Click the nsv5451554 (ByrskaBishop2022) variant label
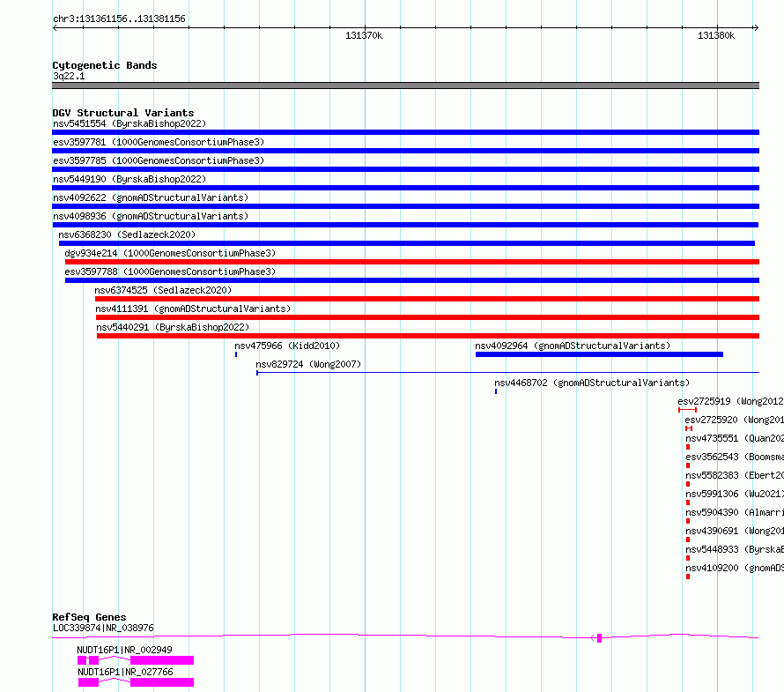 coord(129,123)
